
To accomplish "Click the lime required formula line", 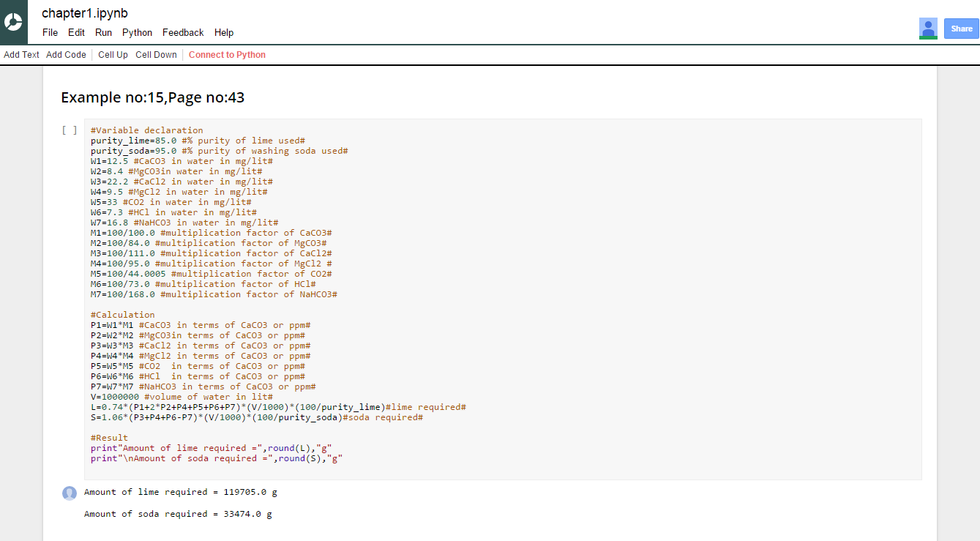I will click(279, 407).
